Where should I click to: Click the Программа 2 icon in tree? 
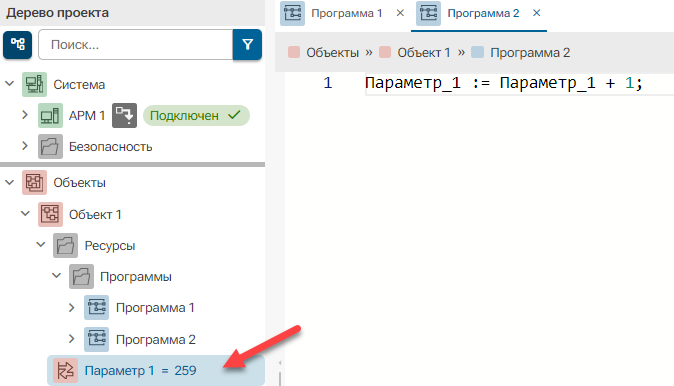point(97,339)
